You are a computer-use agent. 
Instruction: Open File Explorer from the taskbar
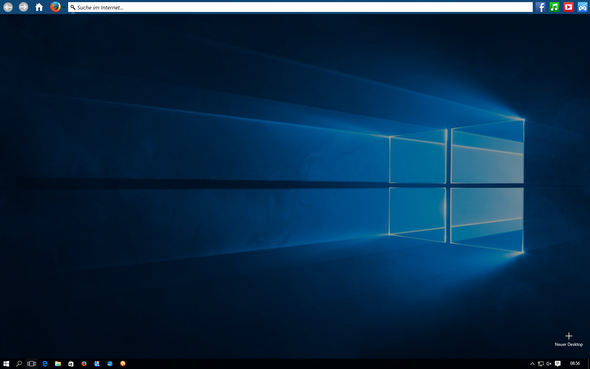tap(58, 364)
